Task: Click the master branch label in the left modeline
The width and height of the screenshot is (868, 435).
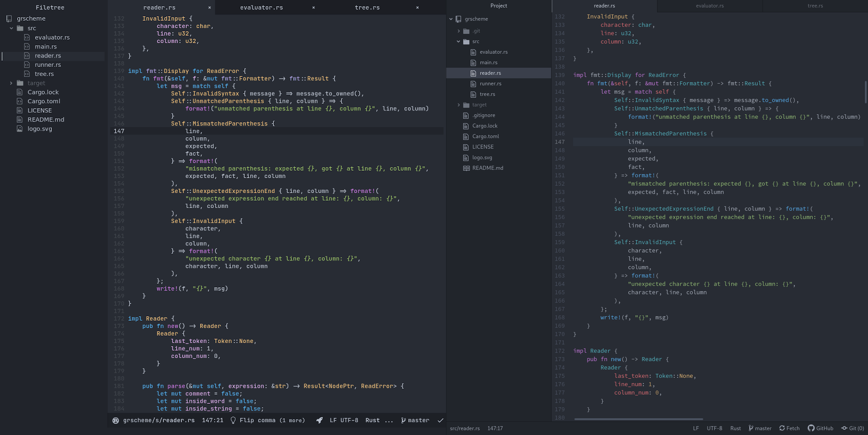Action: (x=418, y=420)
